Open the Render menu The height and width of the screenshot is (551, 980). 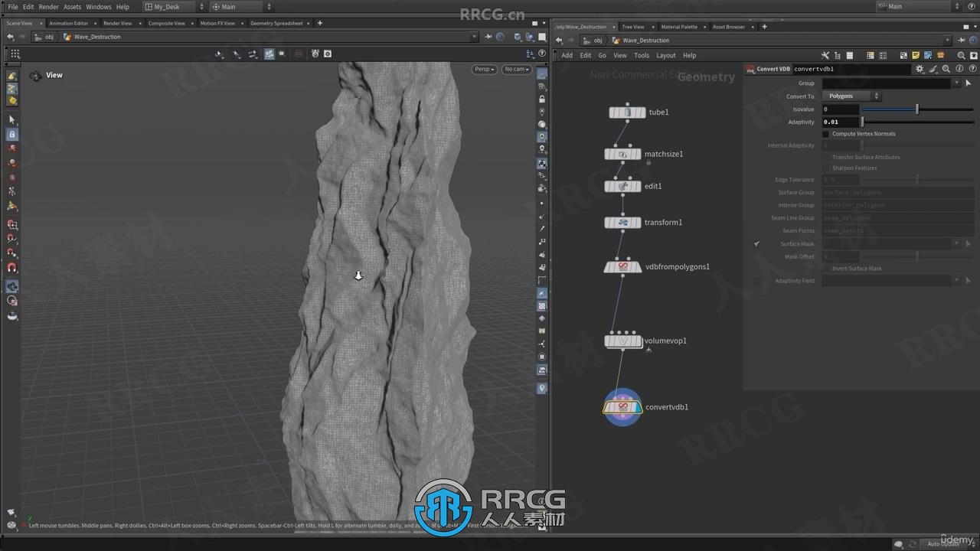[x=48, y=7]
